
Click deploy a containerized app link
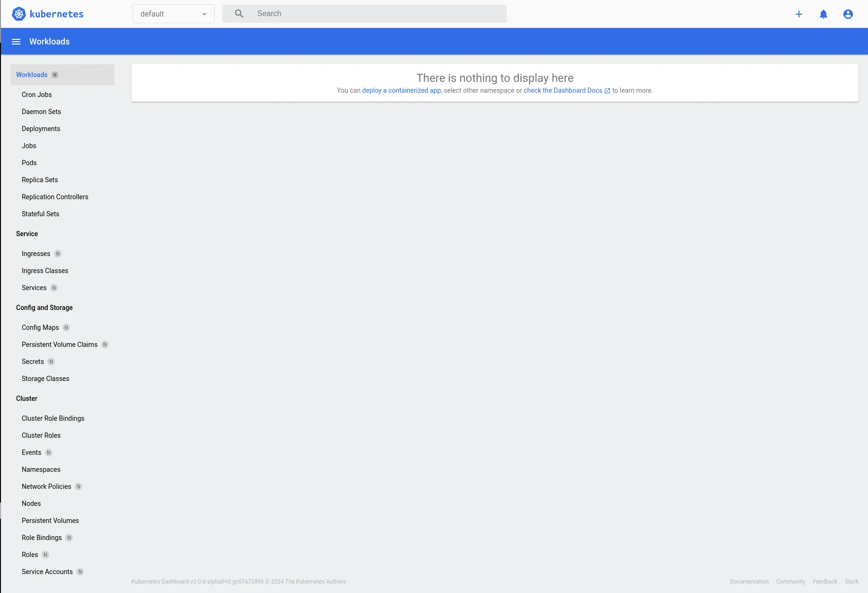401,90
